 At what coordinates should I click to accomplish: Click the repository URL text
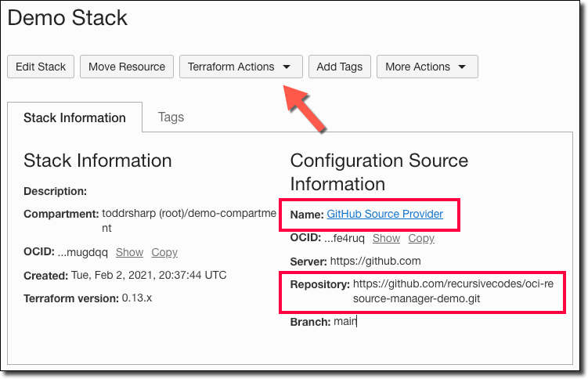coord(453,291)
